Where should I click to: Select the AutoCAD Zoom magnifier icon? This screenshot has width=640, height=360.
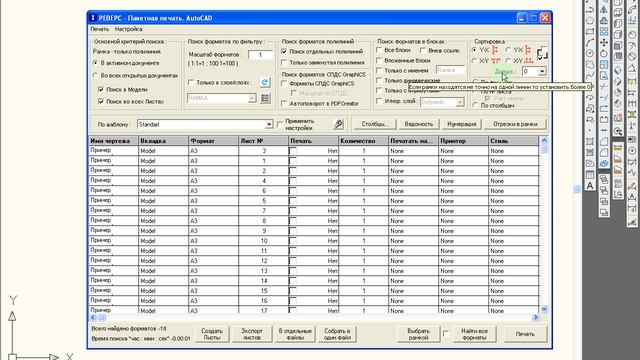coord(618,131)
